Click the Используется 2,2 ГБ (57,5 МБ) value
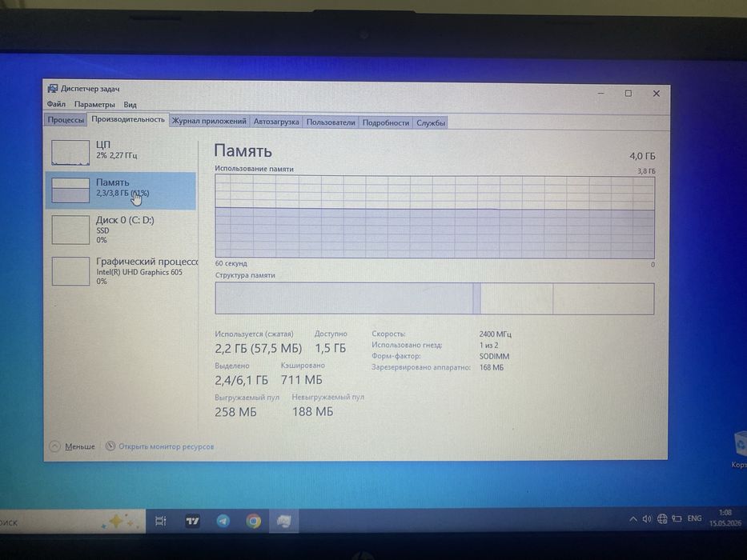The width and height of the screenshot is (747, 560). pyautogui.click(x=259, y=349)
